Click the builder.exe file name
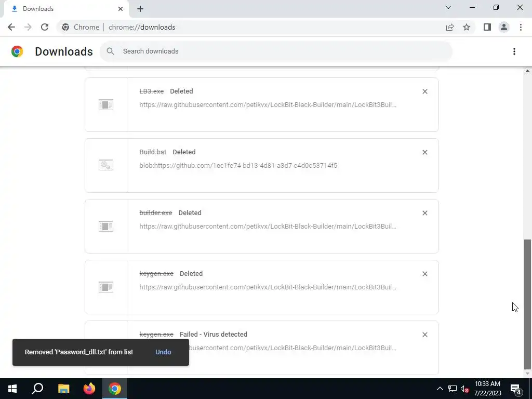The image size is (532, 399). pyautogui.click(x=156, y=212)
